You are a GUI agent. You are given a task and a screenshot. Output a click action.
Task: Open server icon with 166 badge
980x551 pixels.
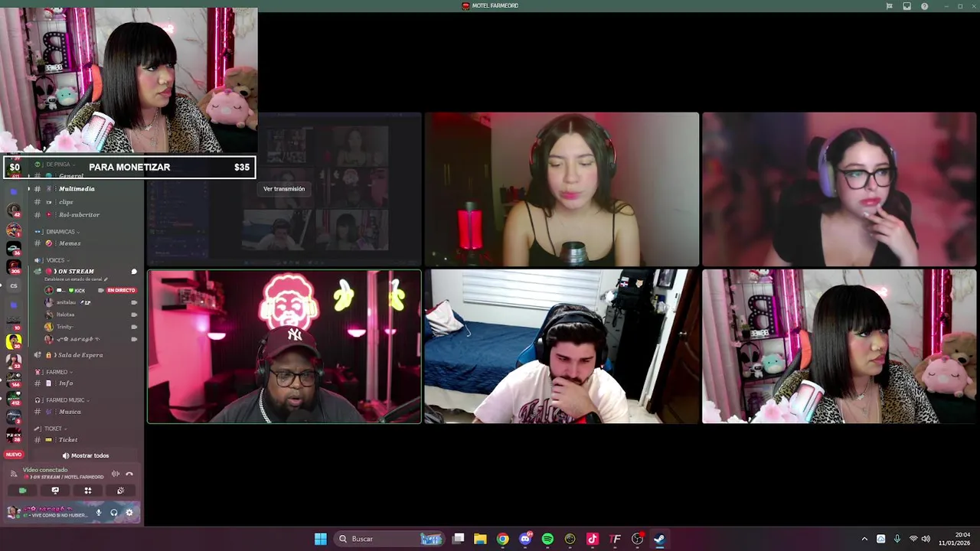point(14,379)
